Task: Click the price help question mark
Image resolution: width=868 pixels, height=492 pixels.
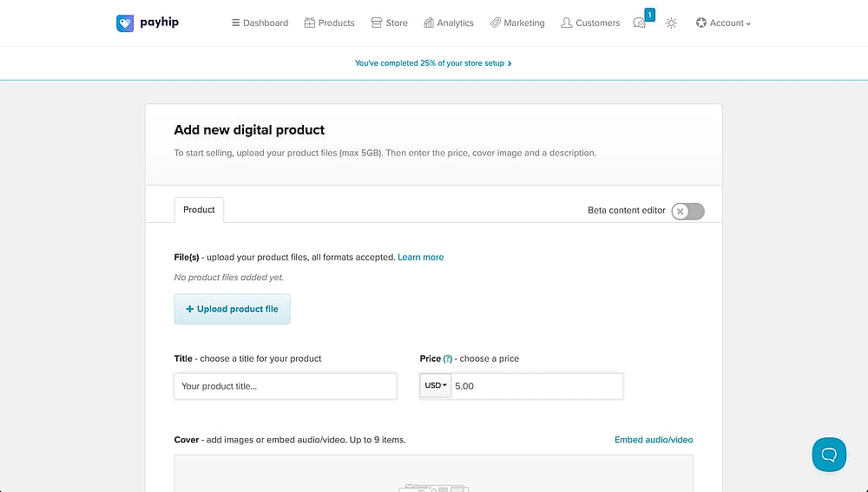Action: (448, 358)
